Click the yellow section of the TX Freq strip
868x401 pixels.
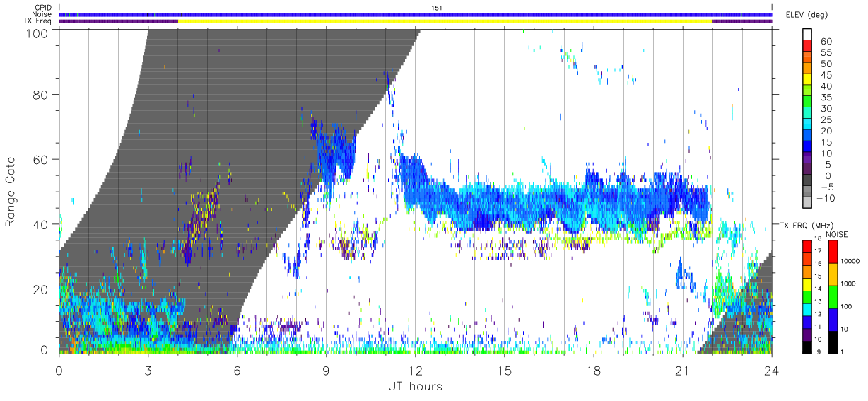(445, 21)
